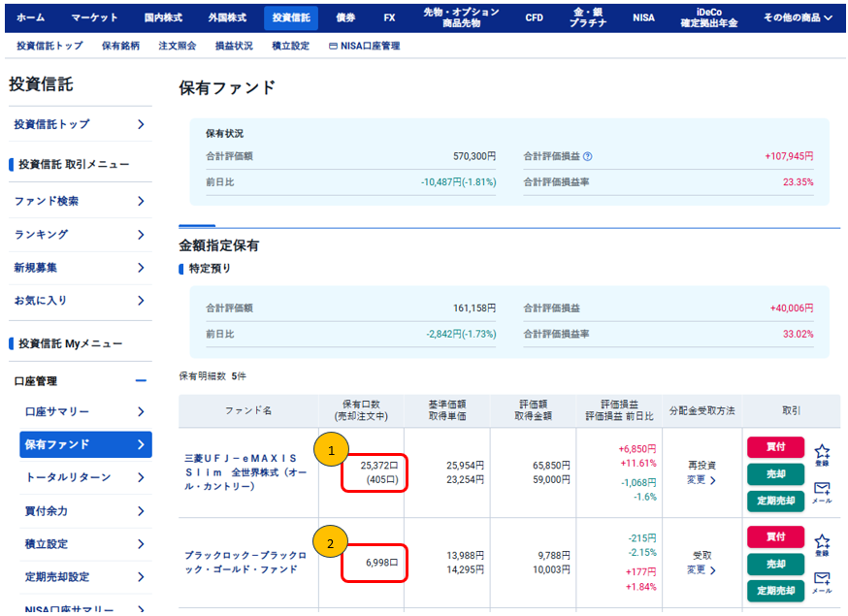Image resolution: width=848 pixels, height=616 pixels.
Task: Go to the 保有銘柄 sub-menu tab
Action: click(x=120, y=46)
